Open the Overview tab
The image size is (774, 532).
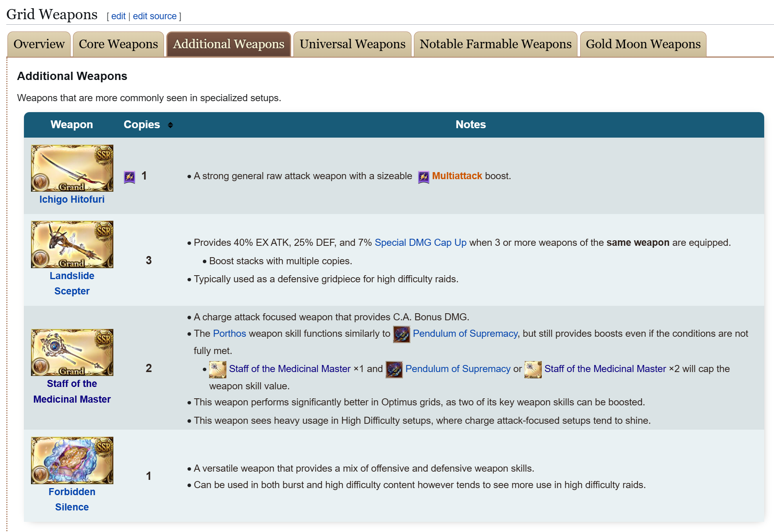[x=39, y=44]
